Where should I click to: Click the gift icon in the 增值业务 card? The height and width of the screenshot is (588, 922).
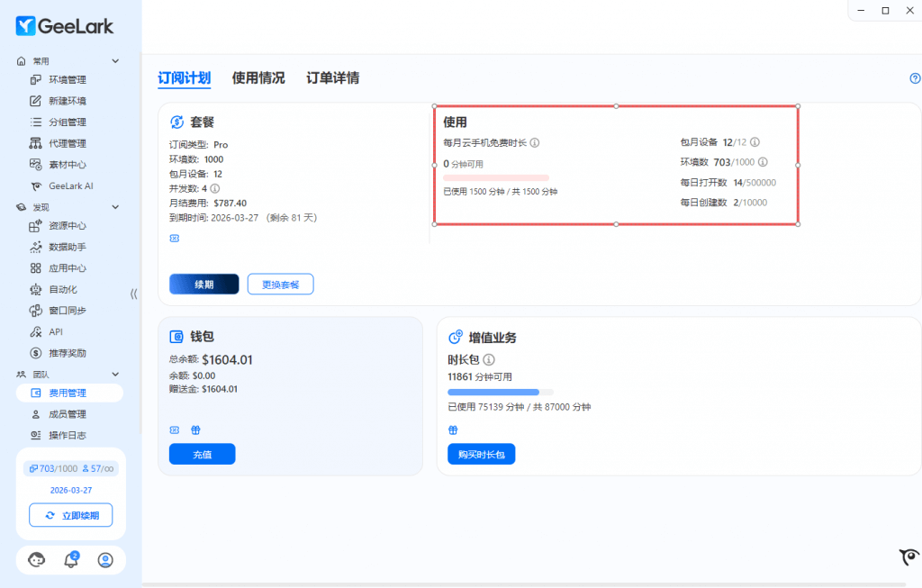453,430
